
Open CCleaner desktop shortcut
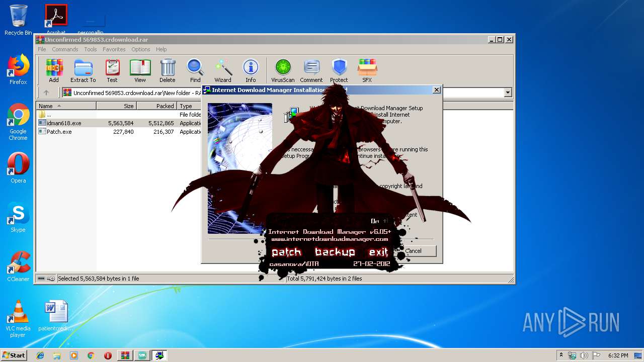click(18, 266)
